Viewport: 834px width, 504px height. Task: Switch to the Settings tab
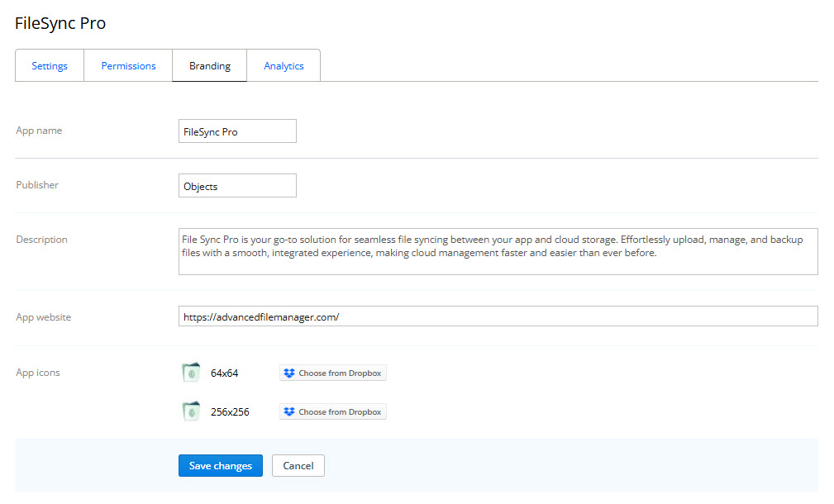(x=49, y=65)
